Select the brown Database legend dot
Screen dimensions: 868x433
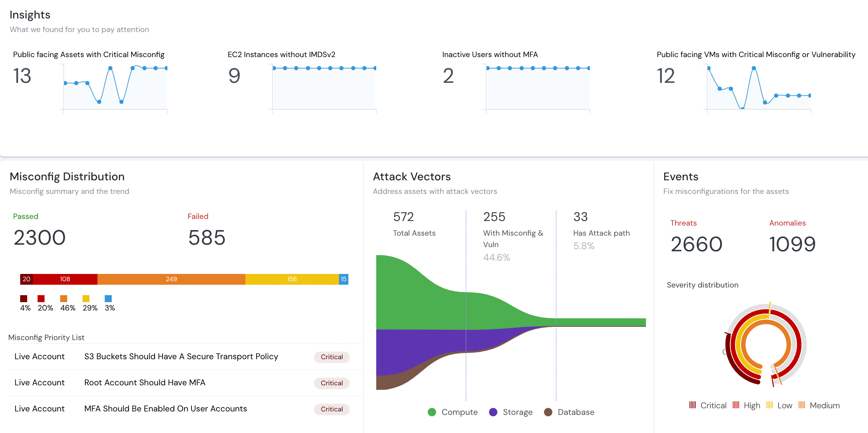click(549, 412)
